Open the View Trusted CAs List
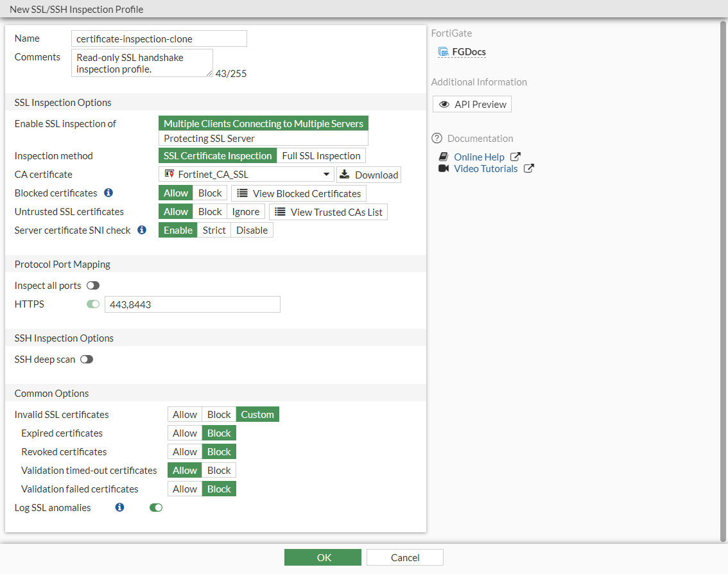 point(328,212)
